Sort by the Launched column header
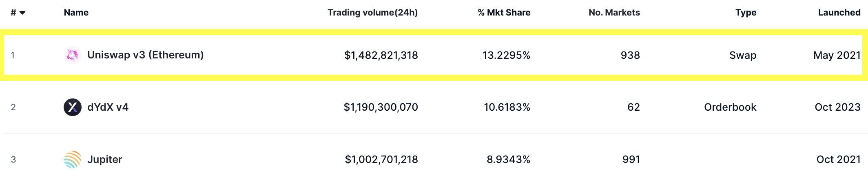 coord(839,13)
